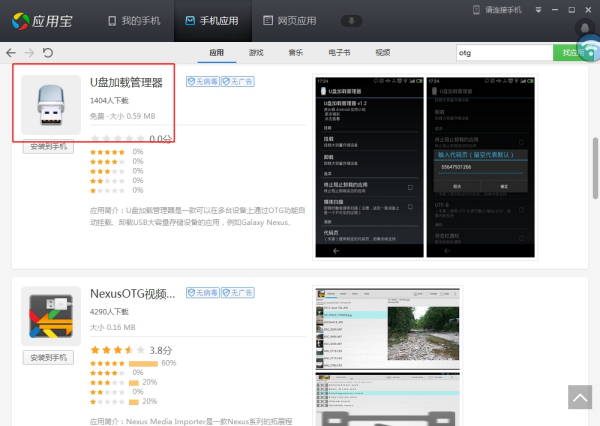Screen dimensions: 600x426
Task: Click NexusOTG 无广告 badge
Action: pos(238,293)
